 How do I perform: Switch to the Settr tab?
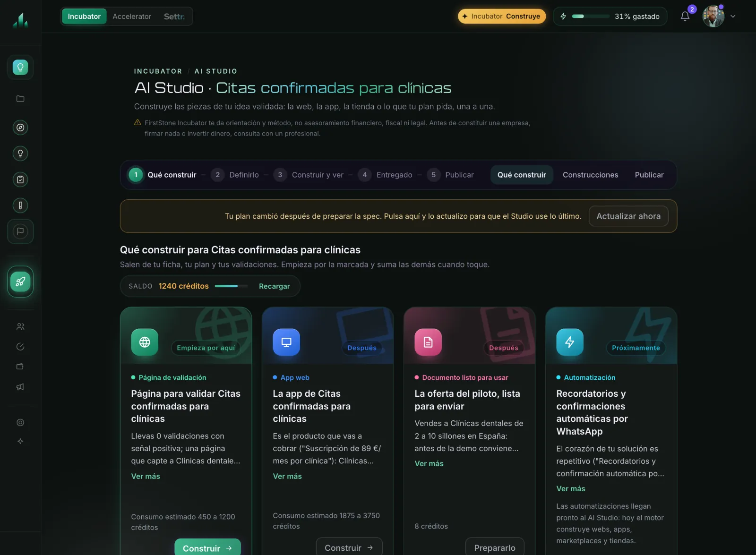pos(174,17)
